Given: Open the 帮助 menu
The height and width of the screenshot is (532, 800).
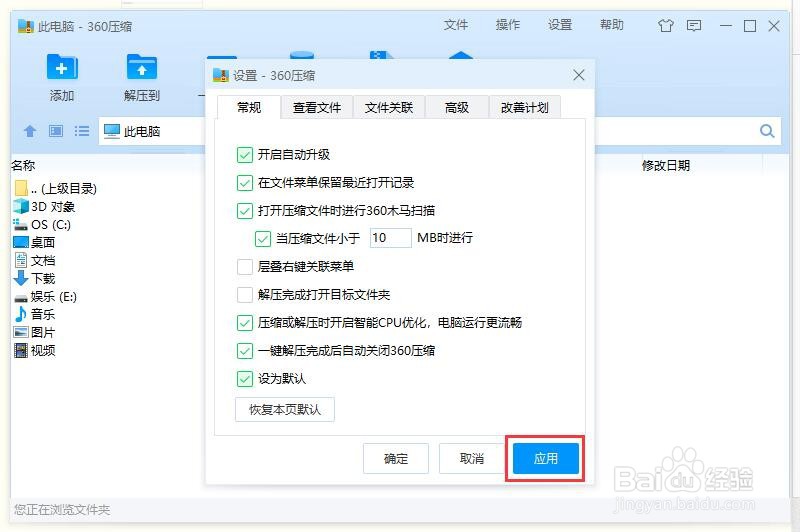Looking at the screenshot, I should pyautogui.click(x=612, y=25).
